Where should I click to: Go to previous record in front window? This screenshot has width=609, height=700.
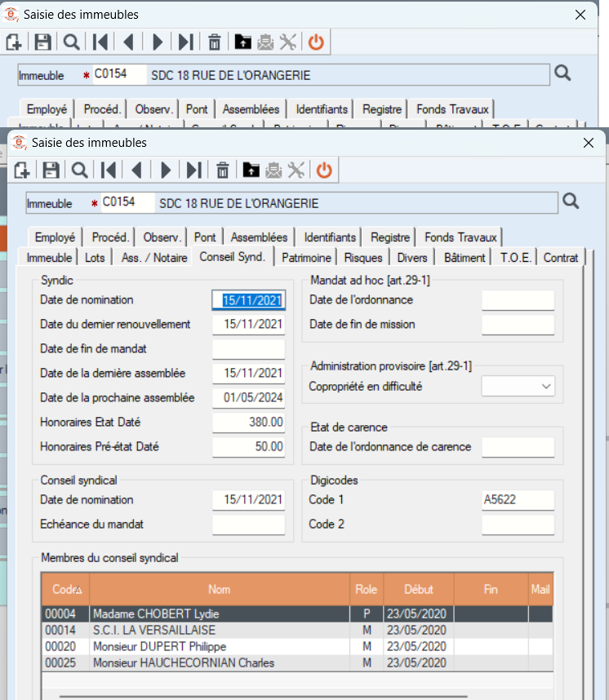[x=136, y=171]
